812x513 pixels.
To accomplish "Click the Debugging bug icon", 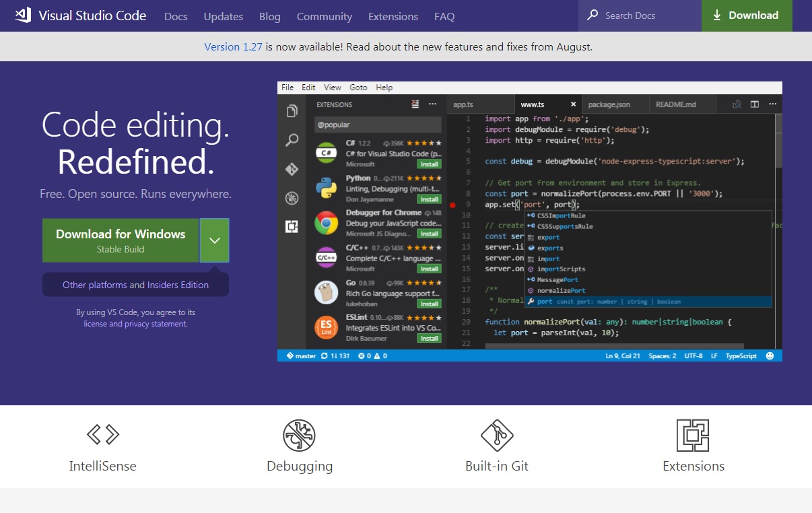I will coord(300,436).
